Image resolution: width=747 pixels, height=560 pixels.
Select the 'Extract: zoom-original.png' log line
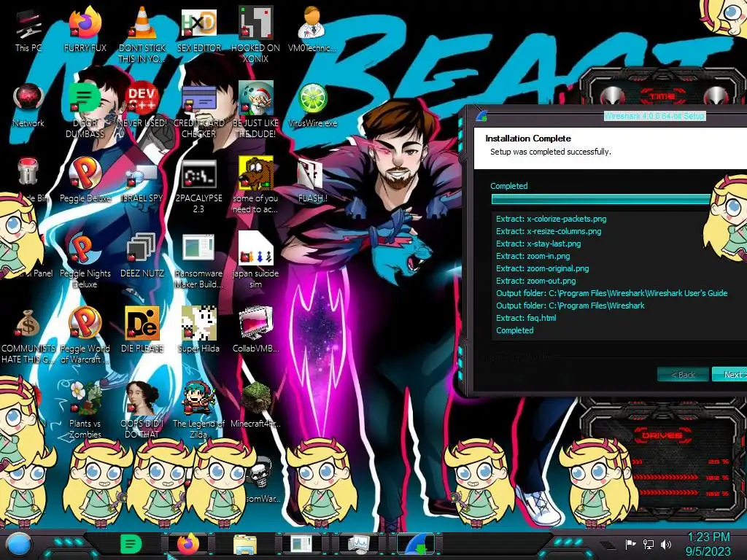[542, 268]
